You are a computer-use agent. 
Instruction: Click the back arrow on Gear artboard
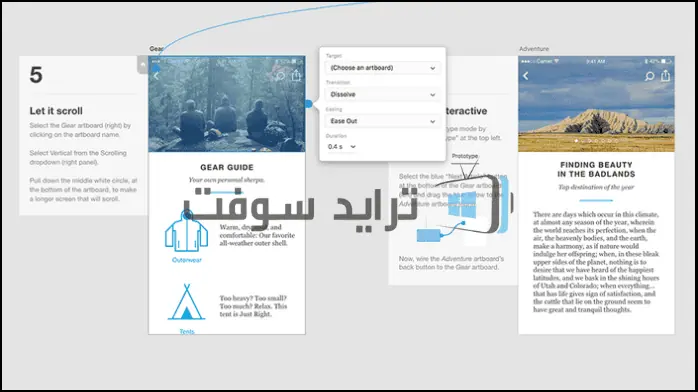tap(156, 76)
